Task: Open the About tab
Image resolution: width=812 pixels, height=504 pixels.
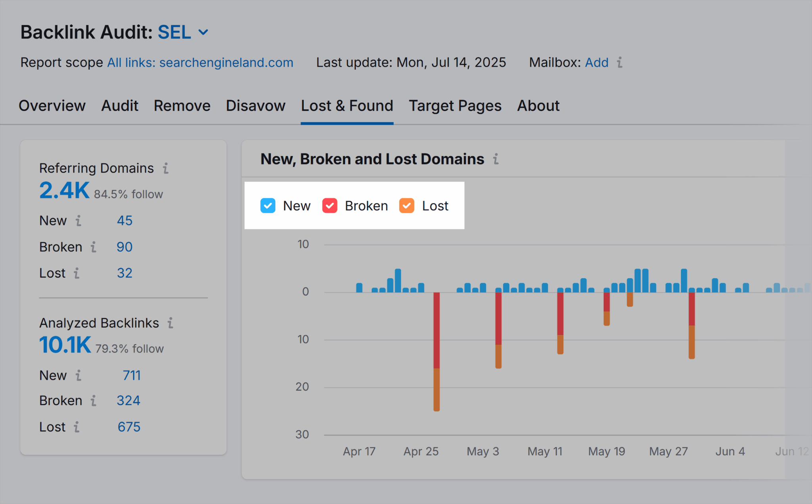Action: [538, 106]
